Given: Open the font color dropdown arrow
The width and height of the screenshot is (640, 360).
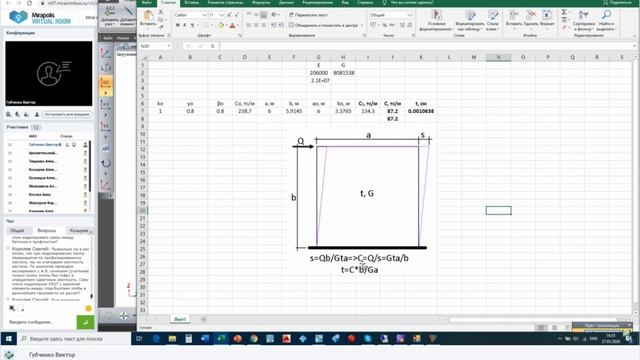Looking at the screenshot, I should coord(238,25).
